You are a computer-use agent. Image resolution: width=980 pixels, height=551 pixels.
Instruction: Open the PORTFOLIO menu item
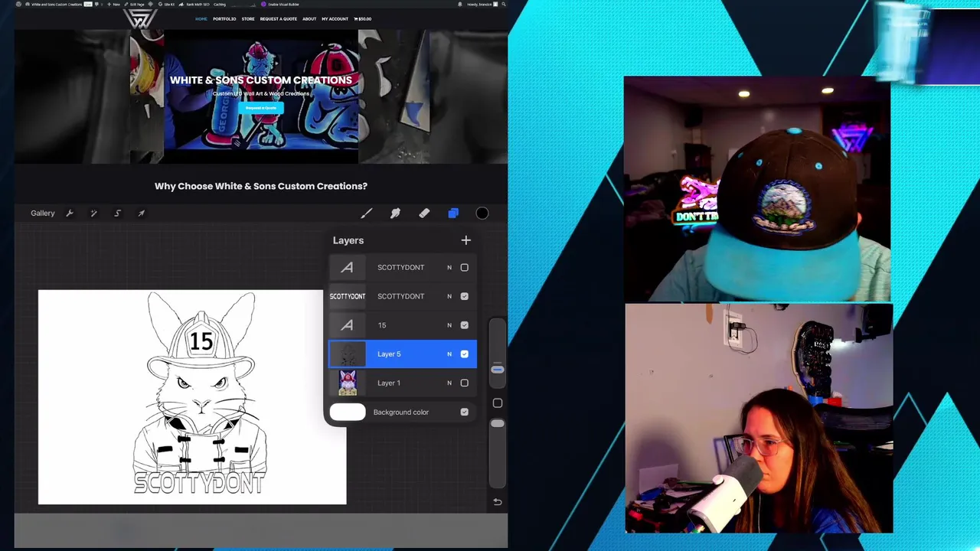click(x=224, y=19)
